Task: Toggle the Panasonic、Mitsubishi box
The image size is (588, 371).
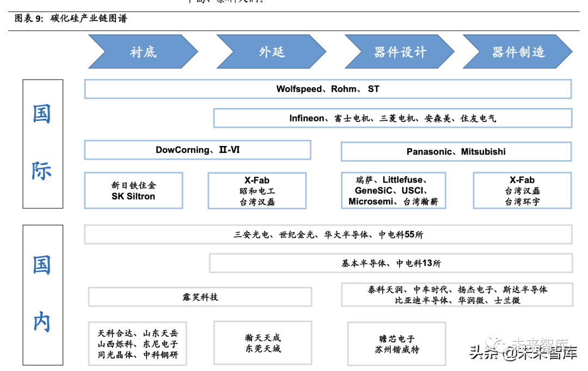Action: pos(455,151)
